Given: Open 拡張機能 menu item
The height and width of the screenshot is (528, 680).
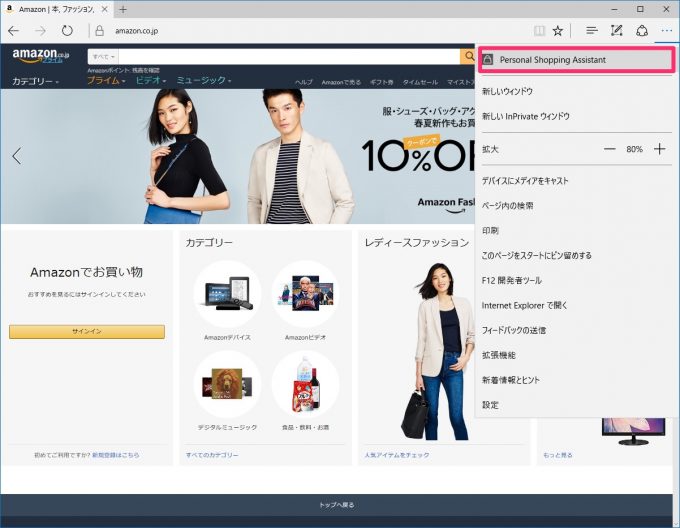Looking at the screenshot, I should point(499,355).
